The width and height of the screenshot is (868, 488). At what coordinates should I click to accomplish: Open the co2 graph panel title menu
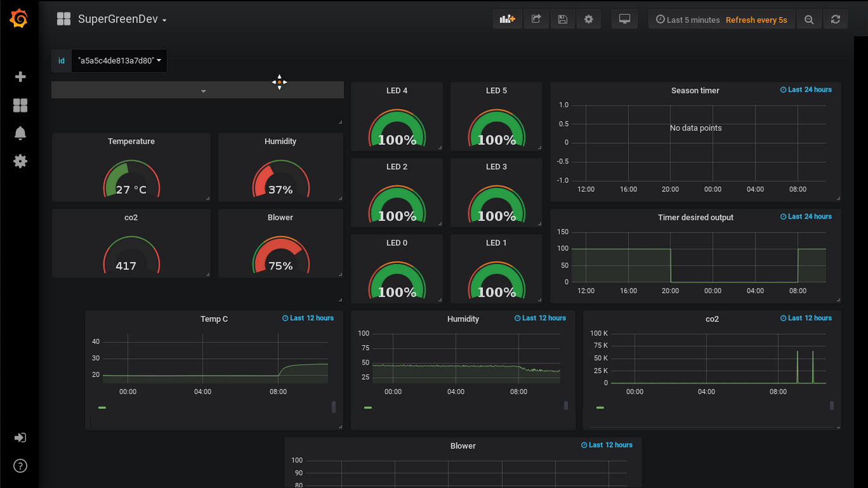712,319
